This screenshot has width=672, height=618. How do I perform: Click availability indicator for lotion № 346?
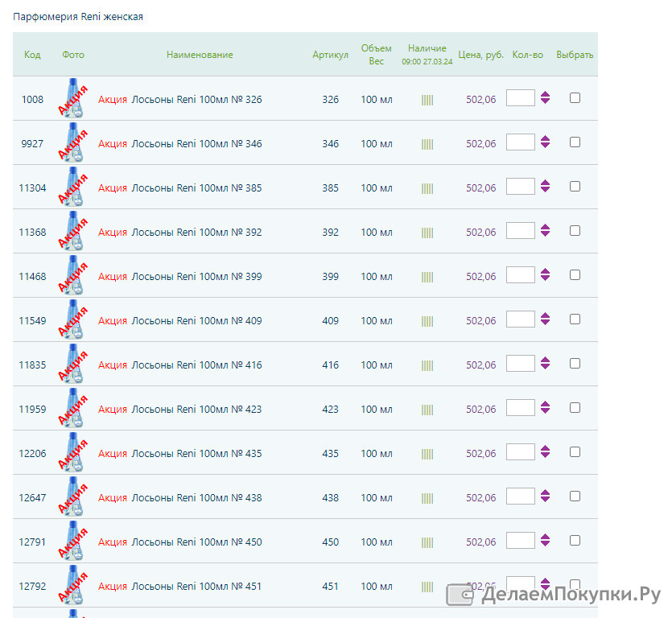(x=427, y=144)
